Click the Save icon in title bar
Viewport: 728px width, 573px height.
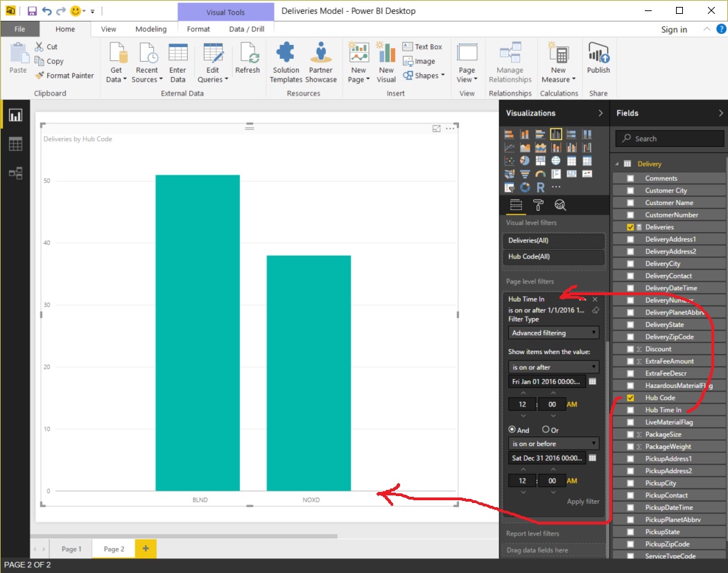pyautogui.click(x=32, y=10)
